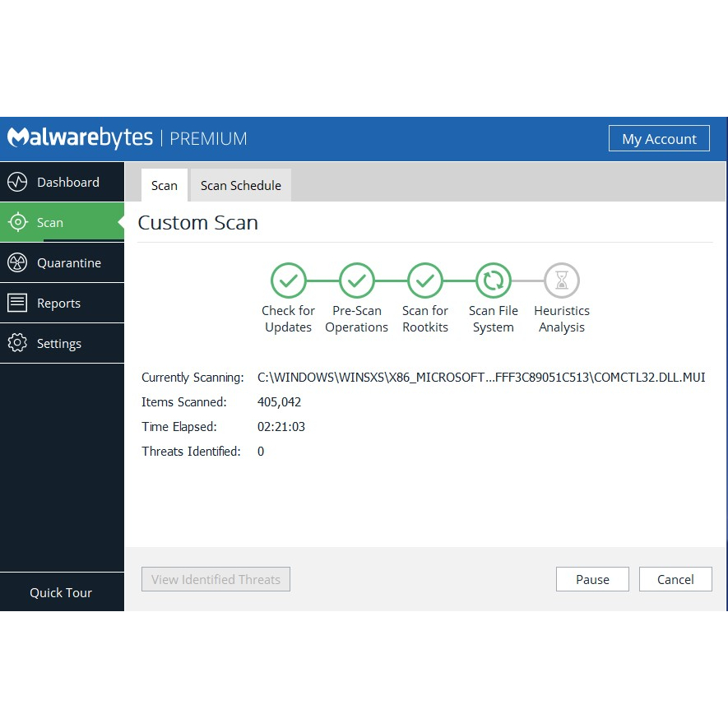Click the currently scanning file path
728x728 pixels.
point(481,378)
